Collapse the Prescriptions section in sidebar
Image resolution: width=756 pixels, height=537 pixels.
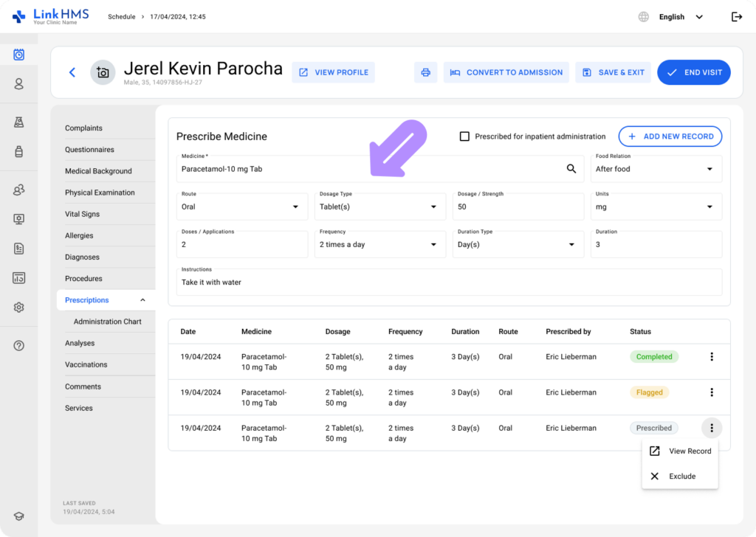click(x=142, y=300)
